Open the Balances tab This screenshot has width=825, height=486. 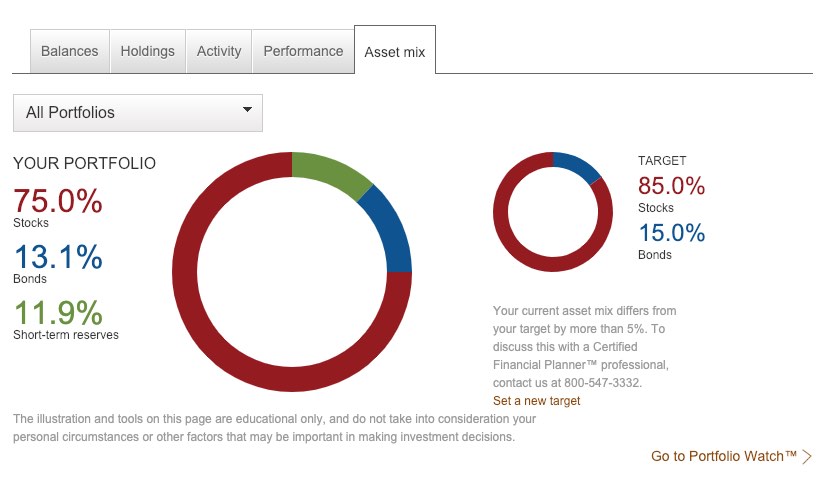click(70, 51)
